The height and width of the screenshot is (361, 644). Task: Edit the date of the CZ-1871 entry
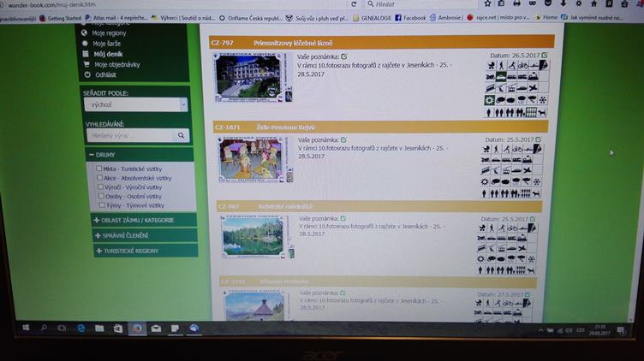[538, 139]
